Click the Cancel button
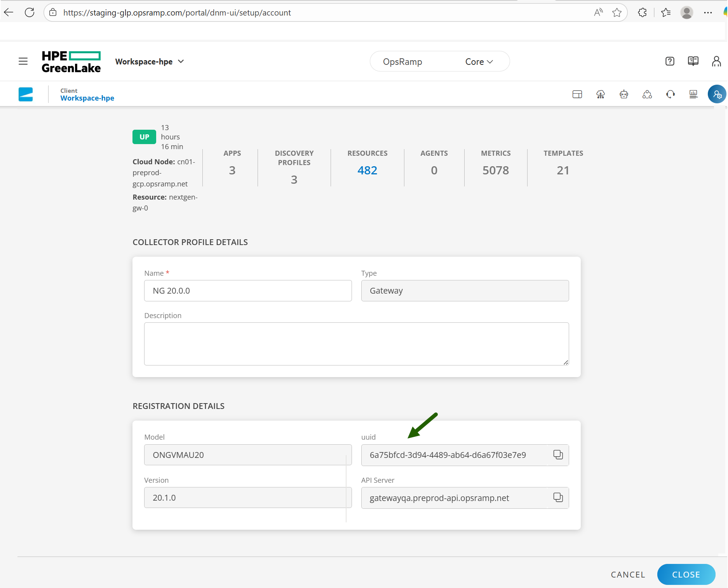The width and height of the screenshot is (728, 588). point(628,574)
